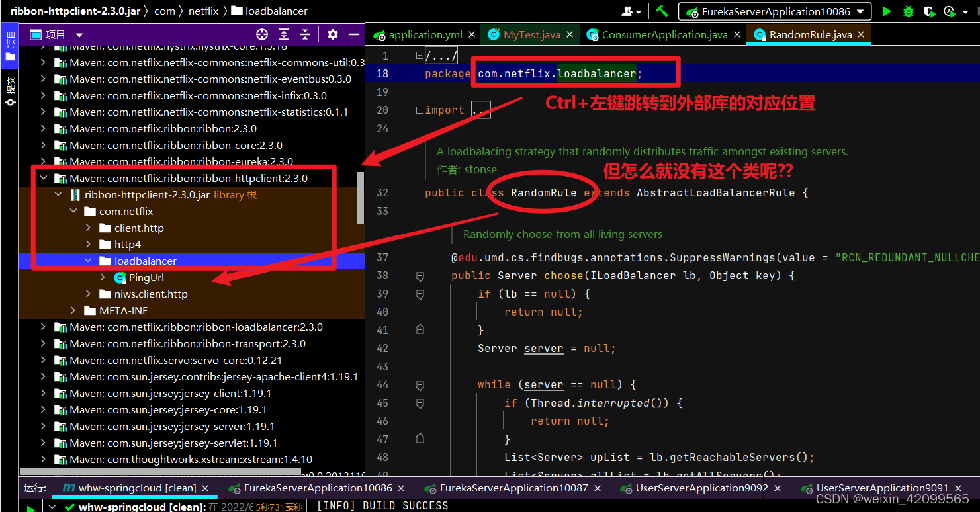Click Expand All icon in project panel
Screen dimensions: 980x512
[284, 34]
